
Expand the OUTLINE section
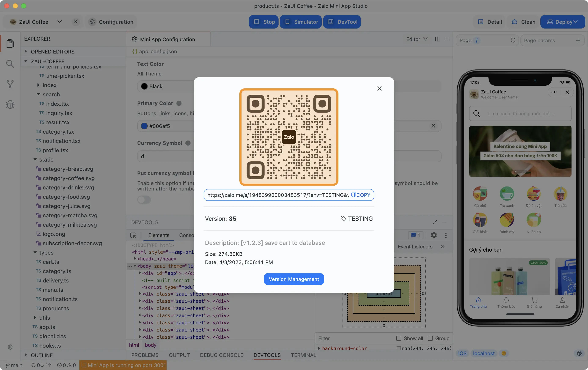click(x=73, y=355)
